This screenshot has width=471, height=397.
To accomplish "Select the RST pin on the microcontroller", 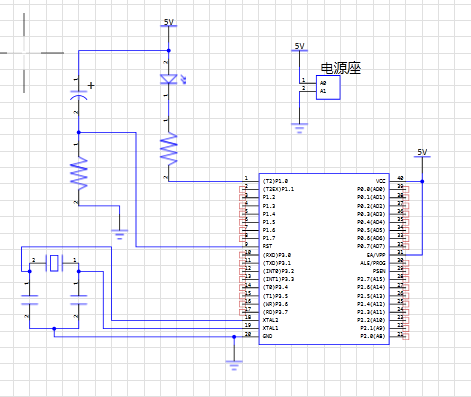I will pyautogui.click(x=267, y=246).
